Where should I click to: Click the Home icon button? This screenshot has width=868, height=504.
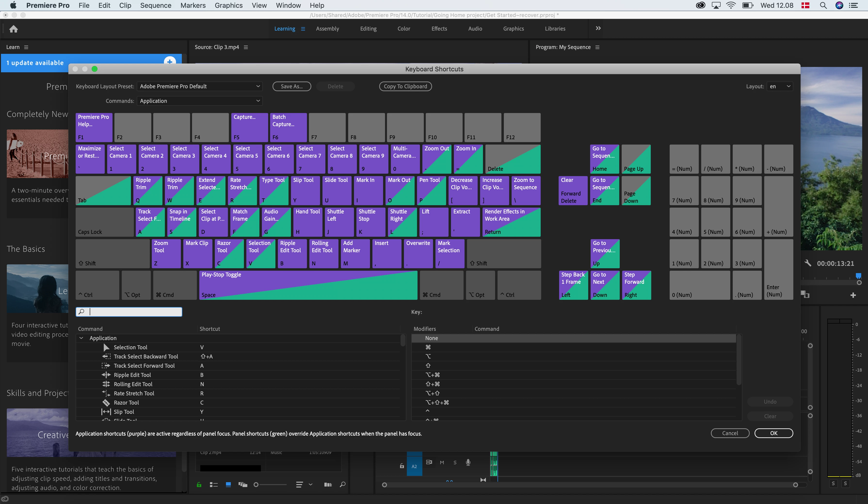click(13, 29)
